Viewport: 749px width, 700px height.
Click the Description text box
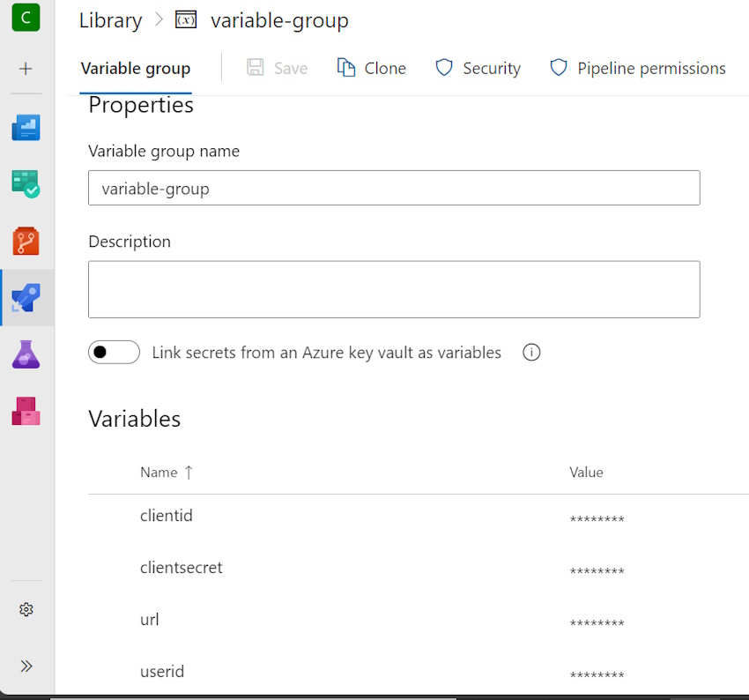point(394,289)
